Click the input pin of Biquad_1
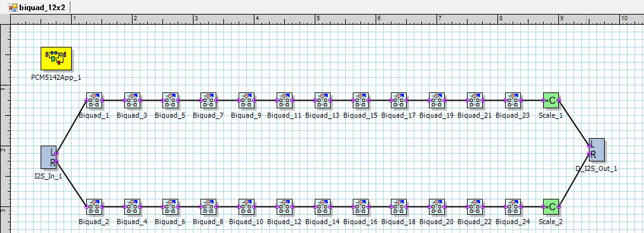Screen dimensions: 644x233 click(86, 100)
